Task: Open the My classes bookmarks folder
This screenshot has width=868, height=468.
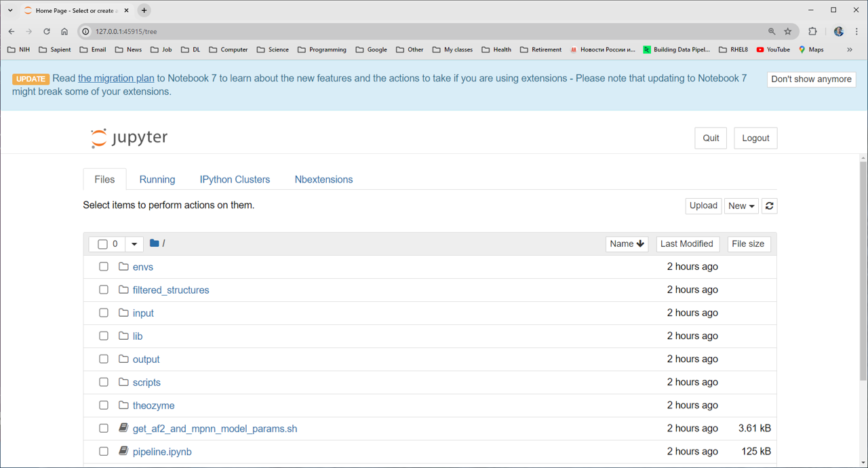Action: pyautogui.click(x=452, y=50)
